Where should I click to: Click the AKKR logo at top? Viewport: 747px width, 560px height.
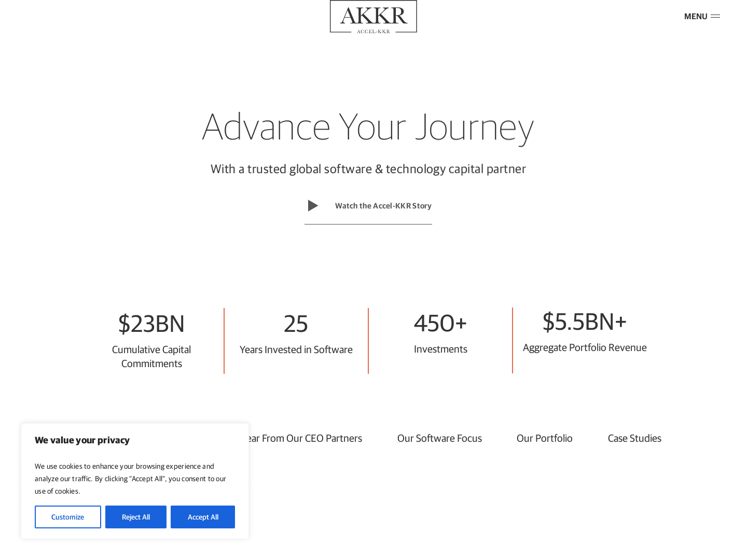coord(373,17)
